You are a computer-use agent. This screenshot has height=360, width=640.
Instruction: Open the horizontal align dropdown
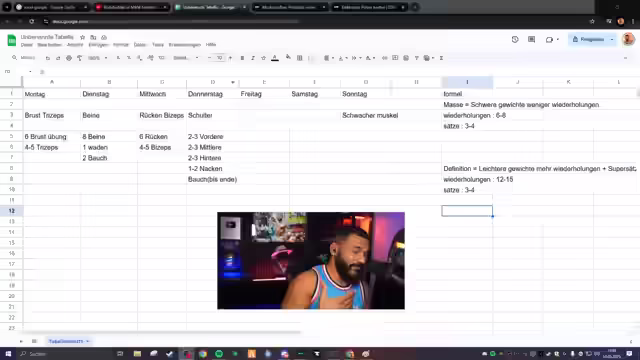(329, 58)
